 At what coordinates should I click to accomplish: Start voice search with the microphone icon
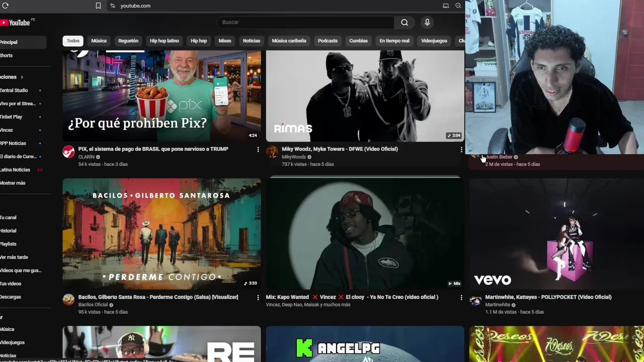pyautogui.click(x=427, y=22)
